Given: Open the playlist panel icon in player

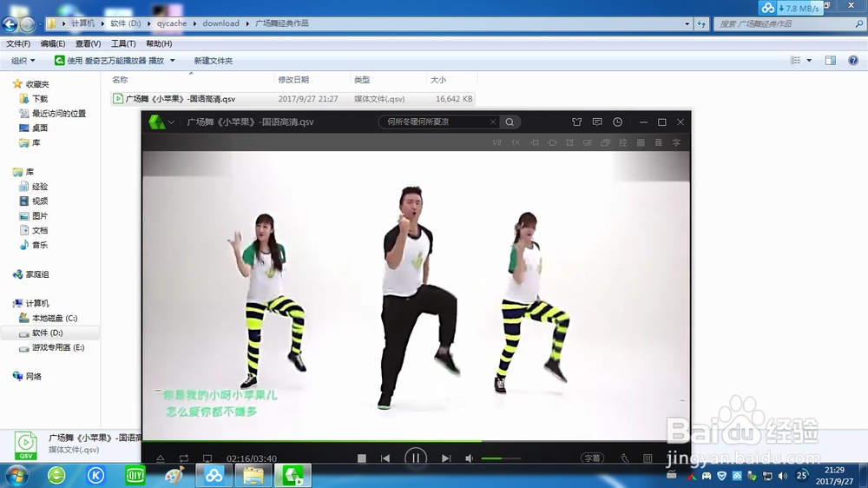Looking at the screenshot, I should [648, 458].
